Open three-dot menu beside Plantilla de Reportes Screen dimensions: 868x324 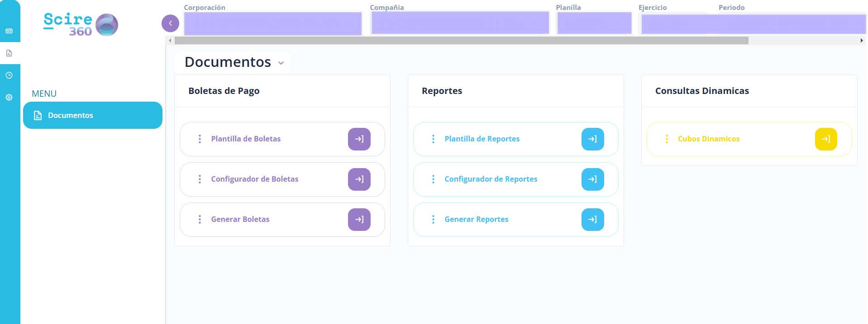[x=433, y=139]
